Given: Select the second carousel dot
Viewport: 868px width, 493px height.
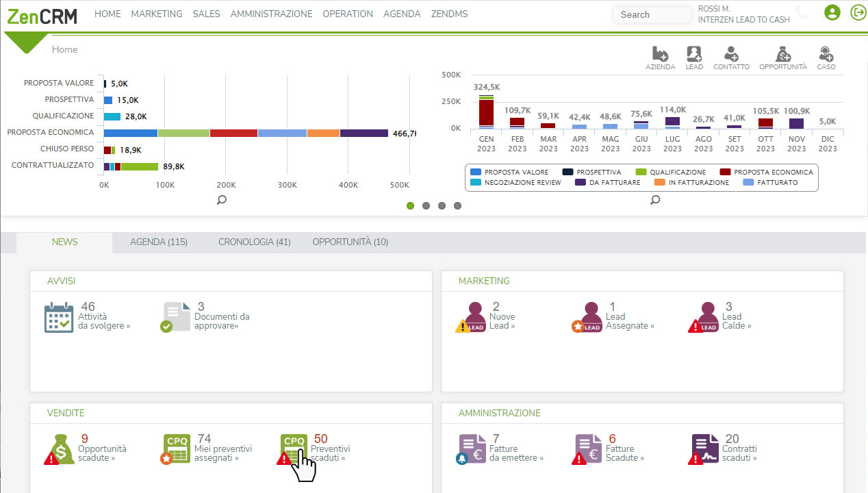Looking at the screenshot, I should [426, 205].
